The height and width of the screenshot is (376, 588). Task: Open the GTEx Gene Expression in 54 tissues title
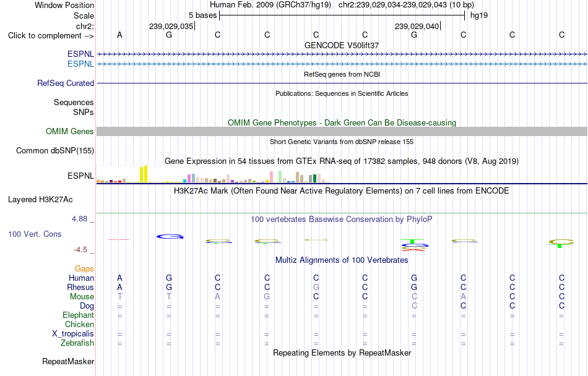coord(342,161)
